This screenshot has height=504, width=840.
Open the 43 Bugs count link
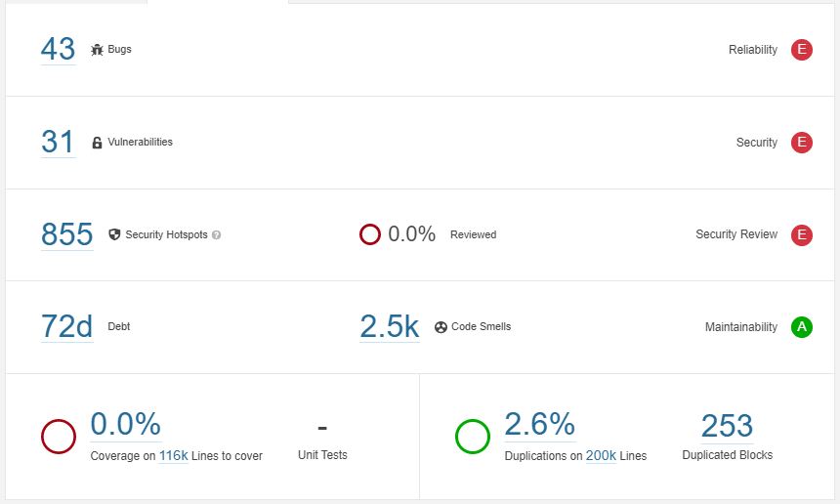tap(59, 49)
